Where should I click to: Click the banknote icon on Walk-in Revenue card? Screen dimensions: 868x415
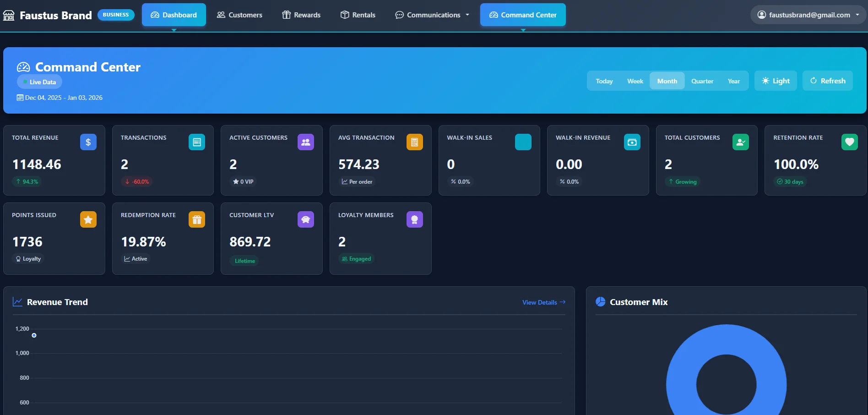click(x=632, y=142)
